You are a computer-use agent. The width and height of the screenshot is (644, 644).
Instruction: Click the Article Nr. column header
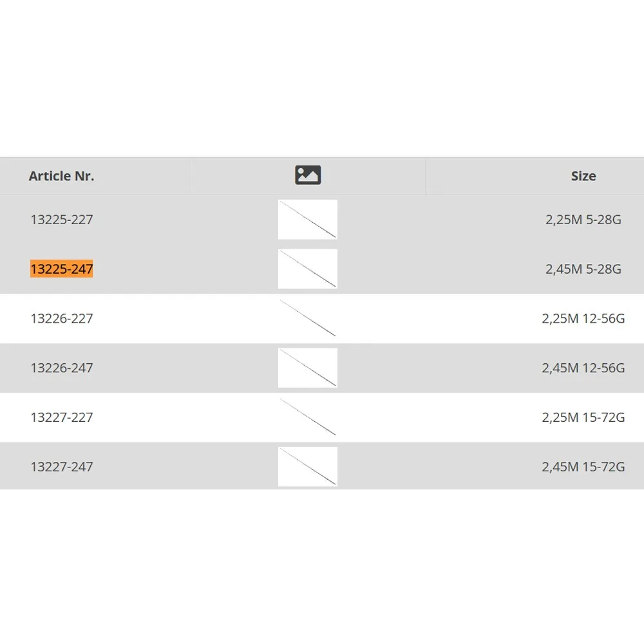point(61,176)
